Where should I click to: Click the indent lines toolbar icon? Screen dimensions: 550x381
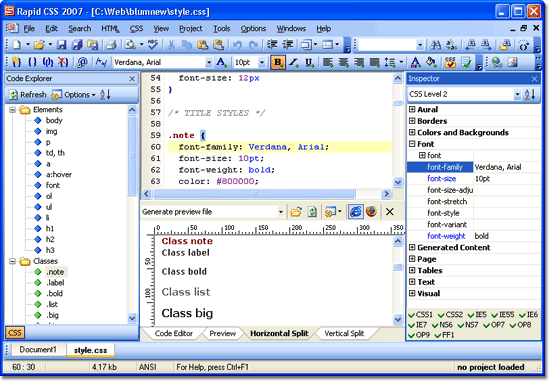(272, 45)
